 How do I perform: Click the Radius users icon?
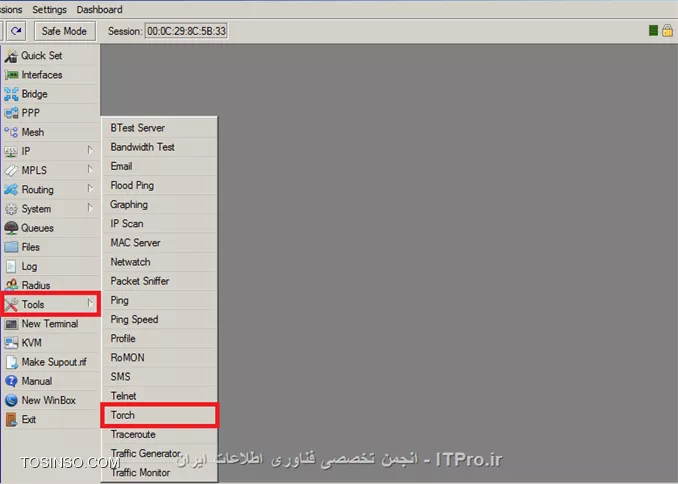point(11,285)
